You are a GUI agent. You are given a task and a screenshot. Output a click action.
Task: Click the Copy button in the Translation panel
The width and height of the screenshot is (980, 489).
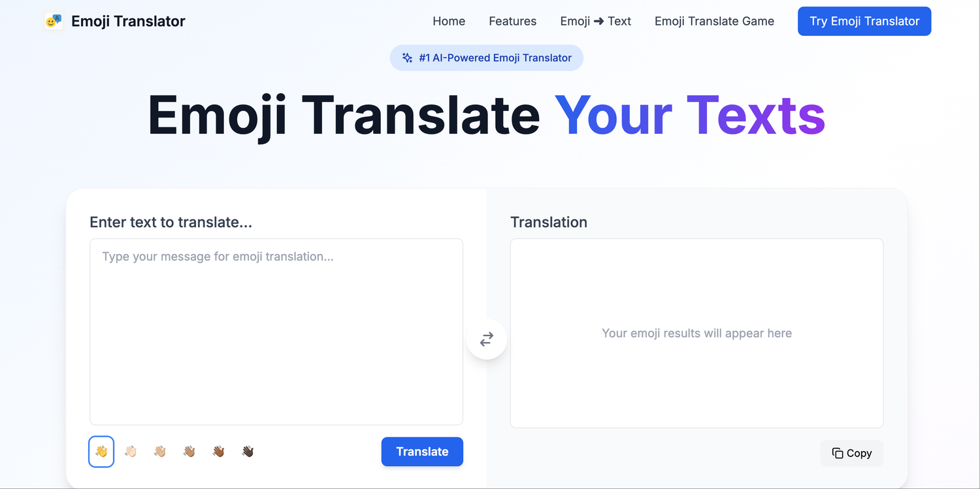coord(852,452)
